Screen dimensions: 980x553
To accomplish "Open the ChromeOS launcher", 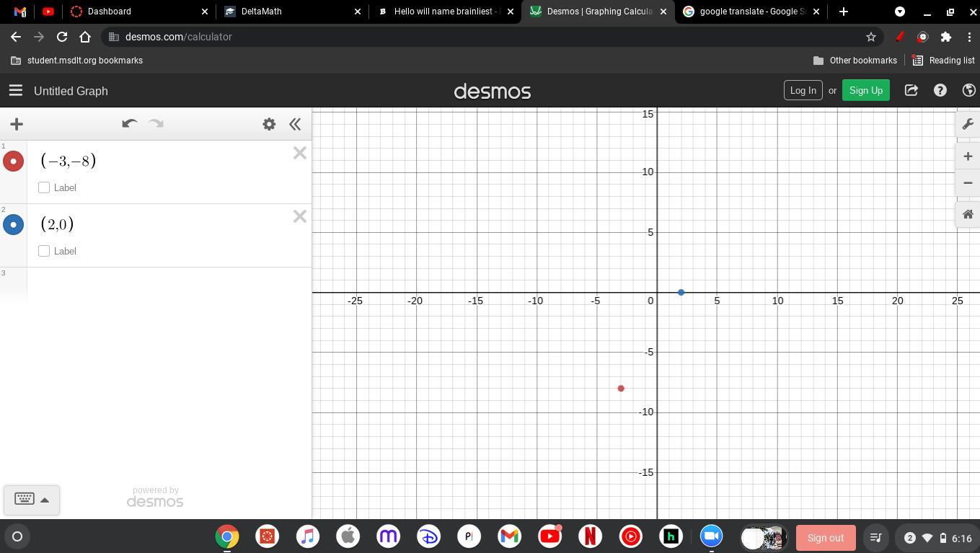I will tap(17, 536).
